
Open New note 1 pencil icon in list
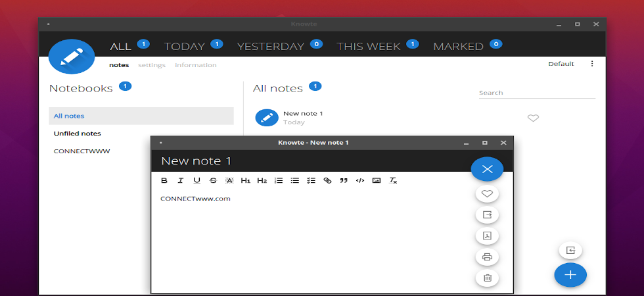[x=267, y=118]
